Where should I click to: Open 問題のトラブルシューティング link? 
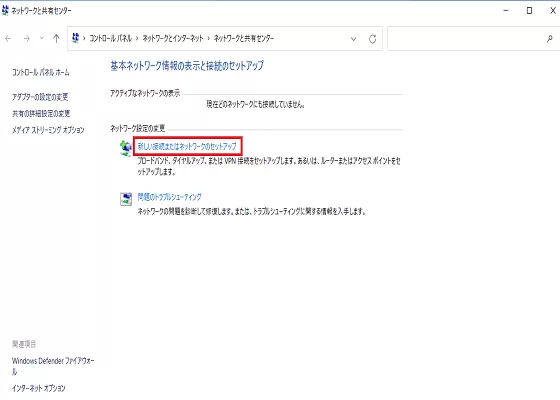pos(170,197)
